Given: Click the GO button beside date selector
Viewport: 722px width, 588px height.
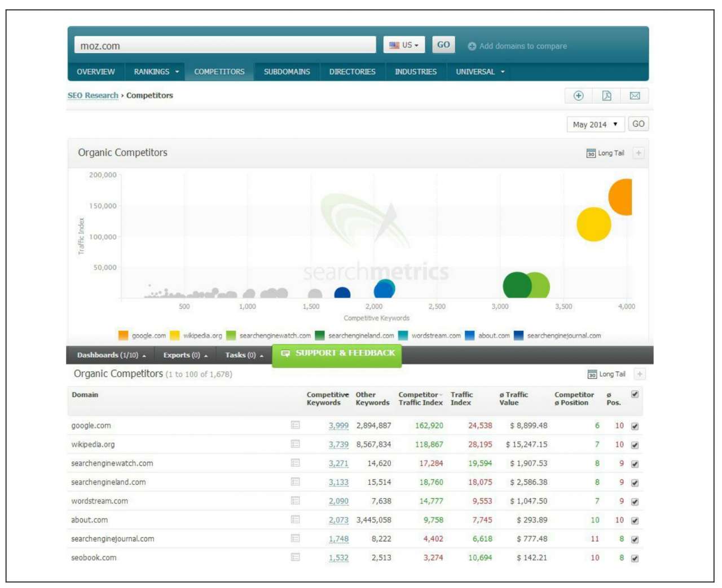Looking at the screenshot, I should click(639, 124).
